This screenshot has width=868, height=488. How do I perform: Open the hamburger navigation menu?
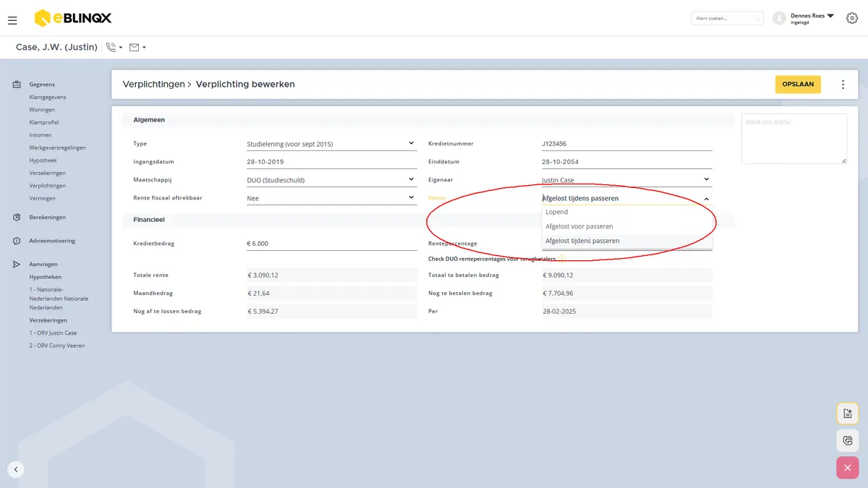12,20
